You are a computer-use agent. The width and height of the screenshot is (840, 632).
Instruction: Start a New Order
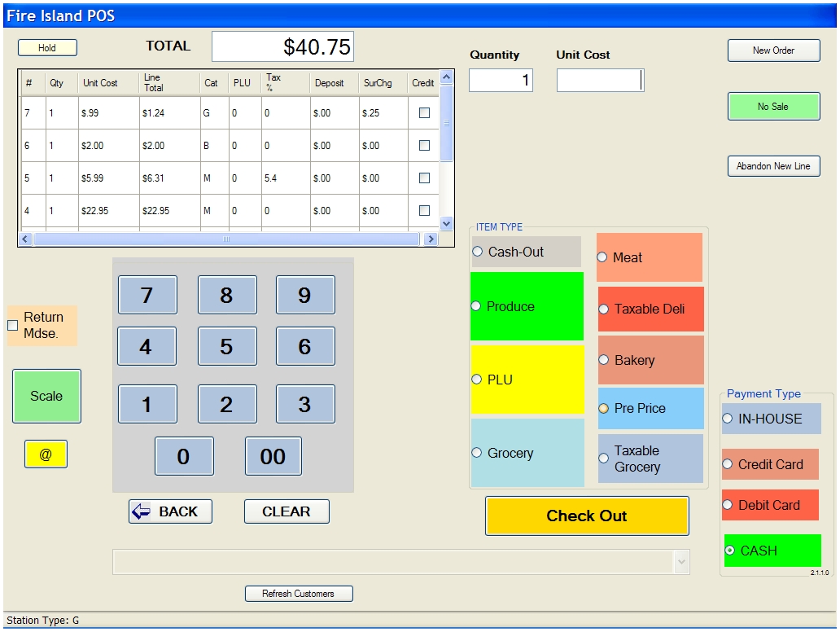coord(773,50)
